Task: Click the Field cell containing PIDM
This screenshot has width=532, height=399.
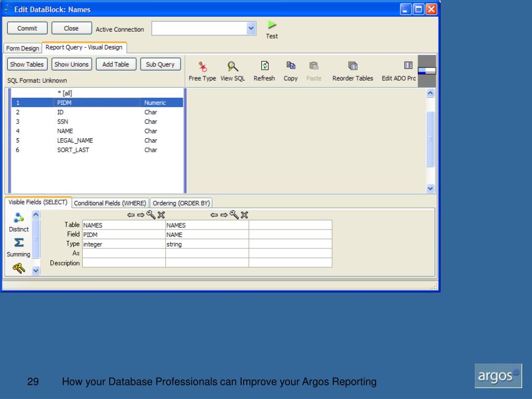Action: click(x=124, y=234)
